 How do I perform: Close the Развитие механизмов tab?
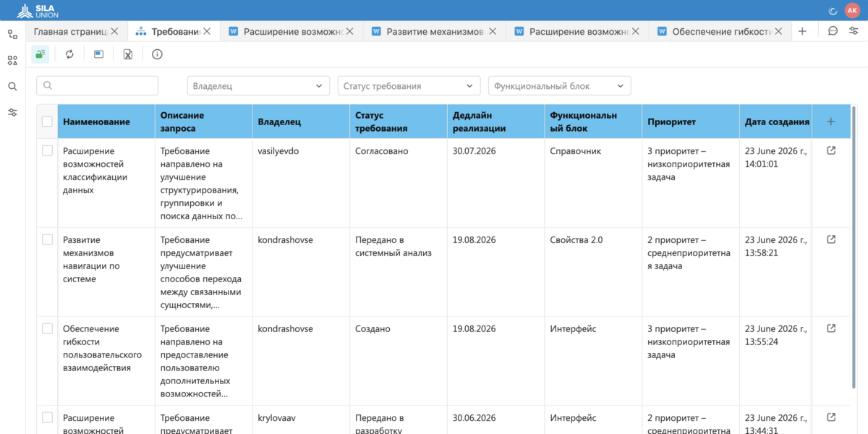pos(493,31)
